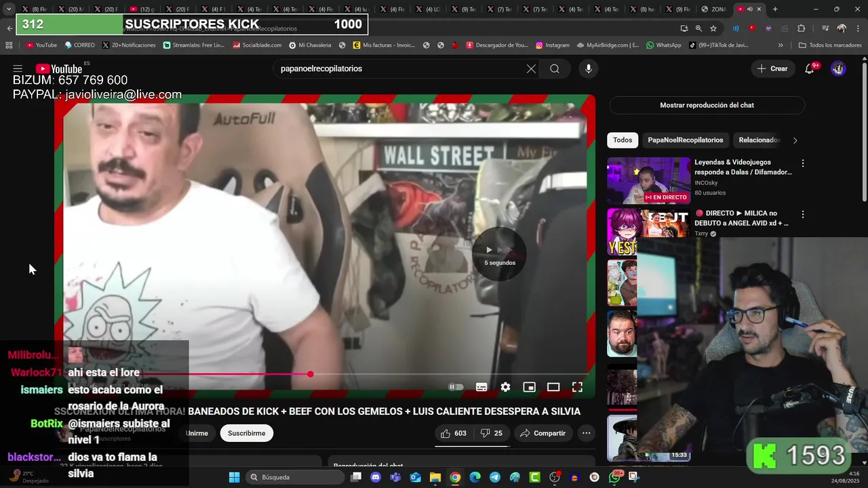Open Telegram from the taskbar
This screenshot has width=868, height=488.
(x=495, y=477)
